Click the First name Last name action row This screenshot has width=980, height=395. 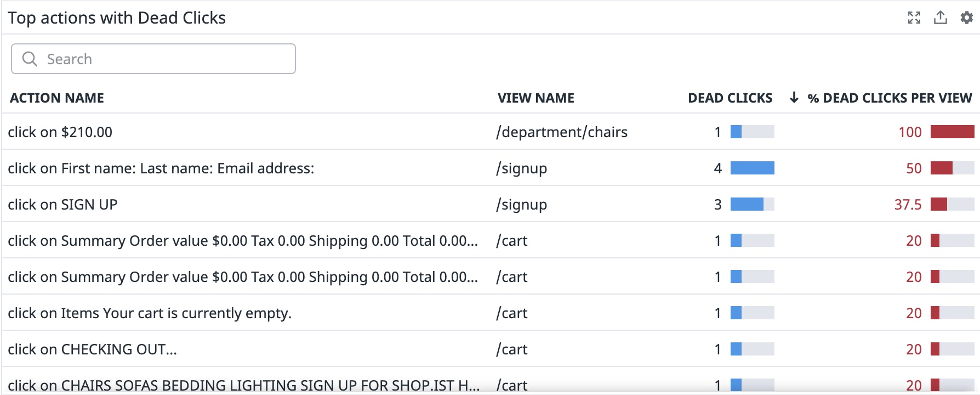[x=161, y=168]
